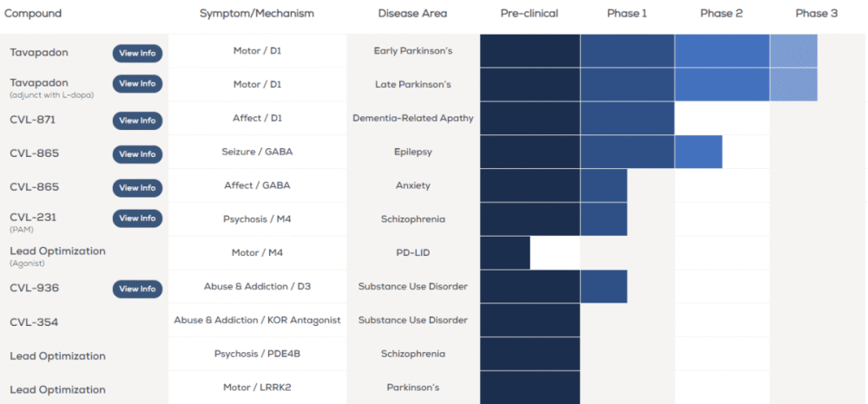
Task: Click the Phase 2 bar for Epilepsy
Action: pyautogui.click(x=698, y=152)
